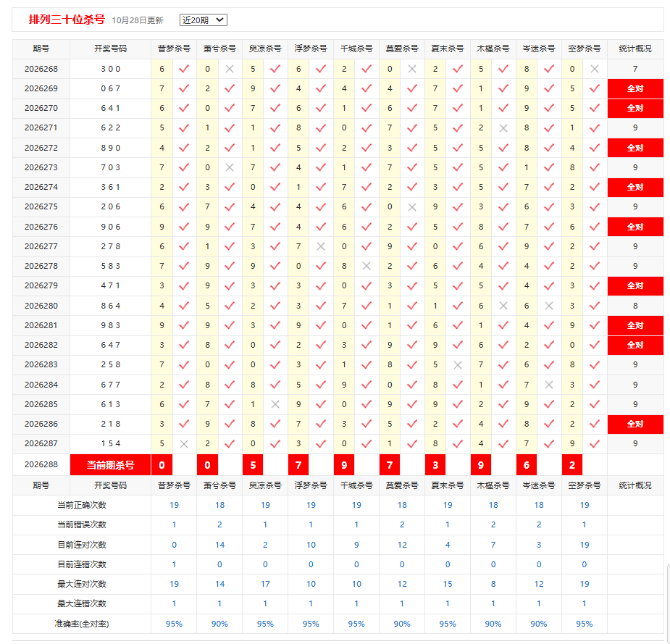Screen dimensions: 670x644
Task: Click the 空梦杀号 red check mark in row 2026272
Action: pyautogui.click(x=595, y=148)
